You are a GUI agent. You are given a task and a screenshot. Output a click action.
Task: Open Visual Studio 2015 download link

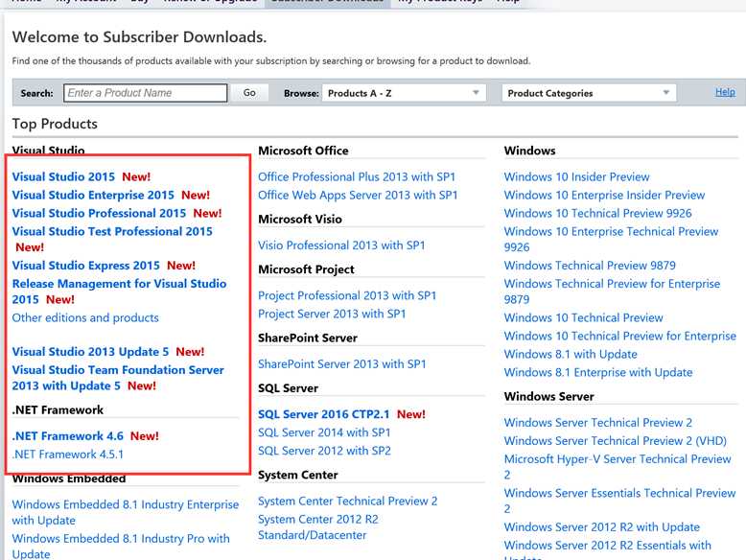(x=63, y=176)
